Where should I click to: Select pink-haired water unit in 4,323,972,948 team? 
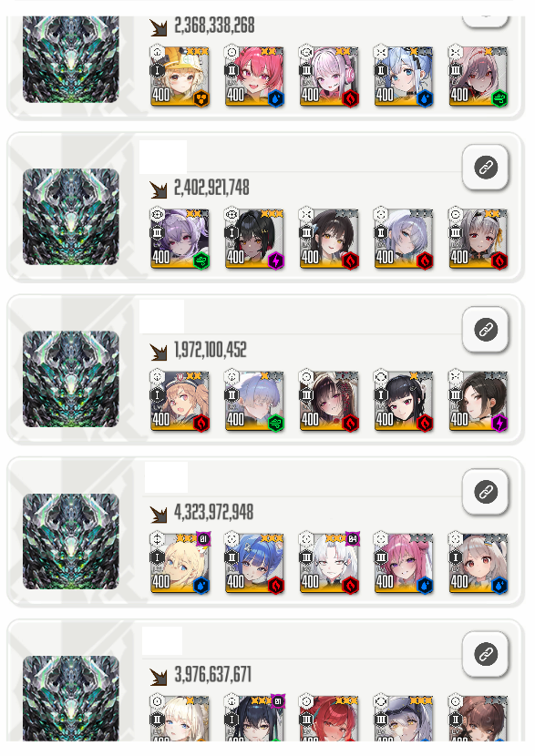[x=403, y=563]
